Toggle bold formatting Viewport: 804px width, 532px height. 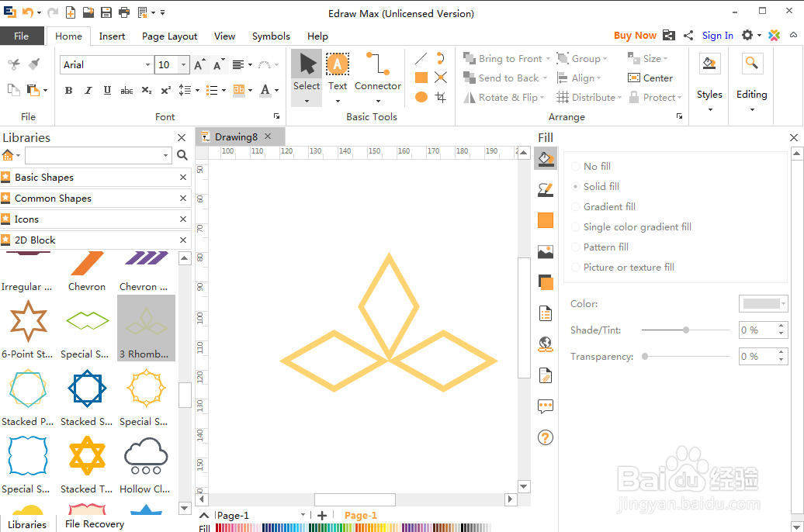(x=69, y=91)
